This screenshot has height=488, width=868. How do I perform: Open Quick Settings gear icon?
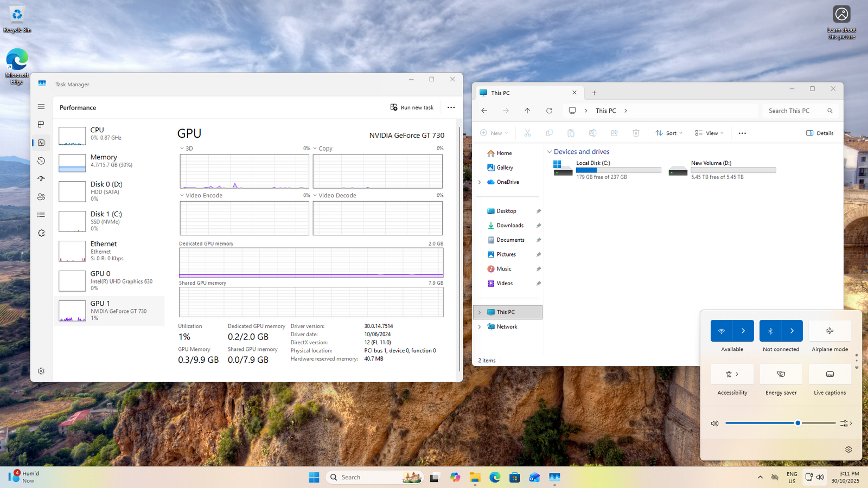tap(848, 450)
